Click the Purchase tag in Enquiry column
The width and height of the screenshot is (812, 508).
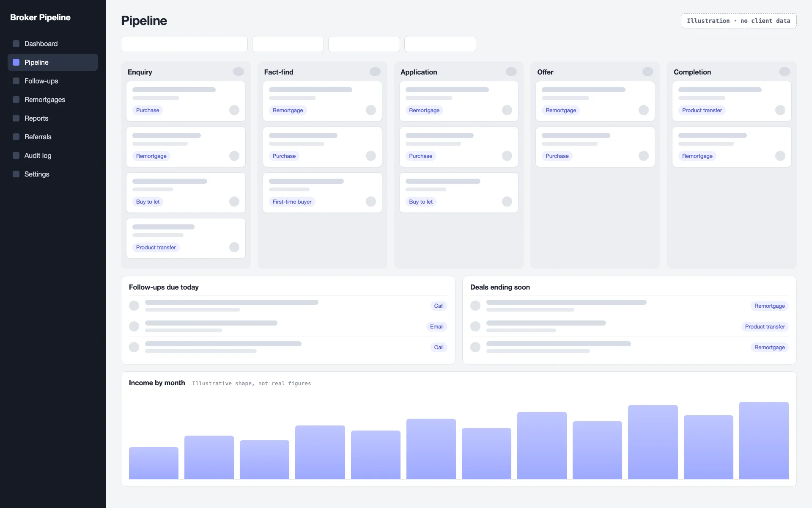point(148,110)
